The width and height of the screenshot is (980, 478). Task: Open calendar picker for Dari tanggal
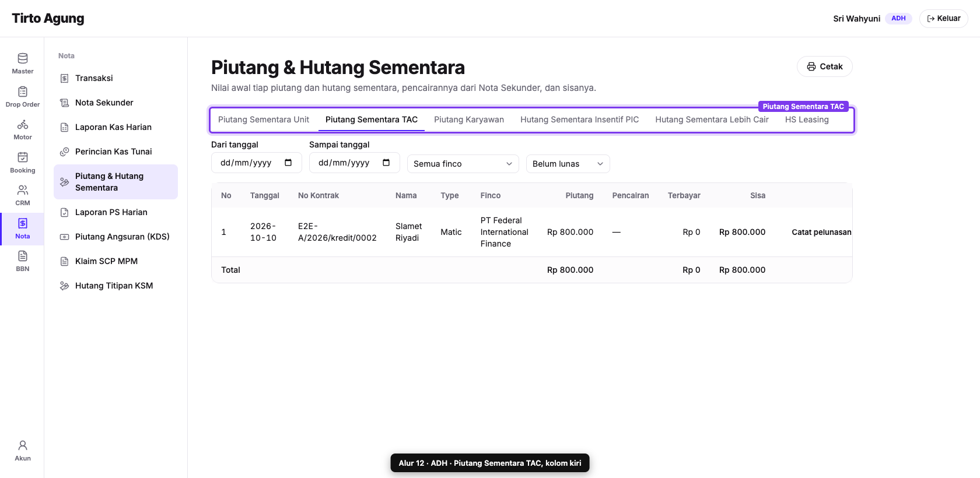(288, 163)
